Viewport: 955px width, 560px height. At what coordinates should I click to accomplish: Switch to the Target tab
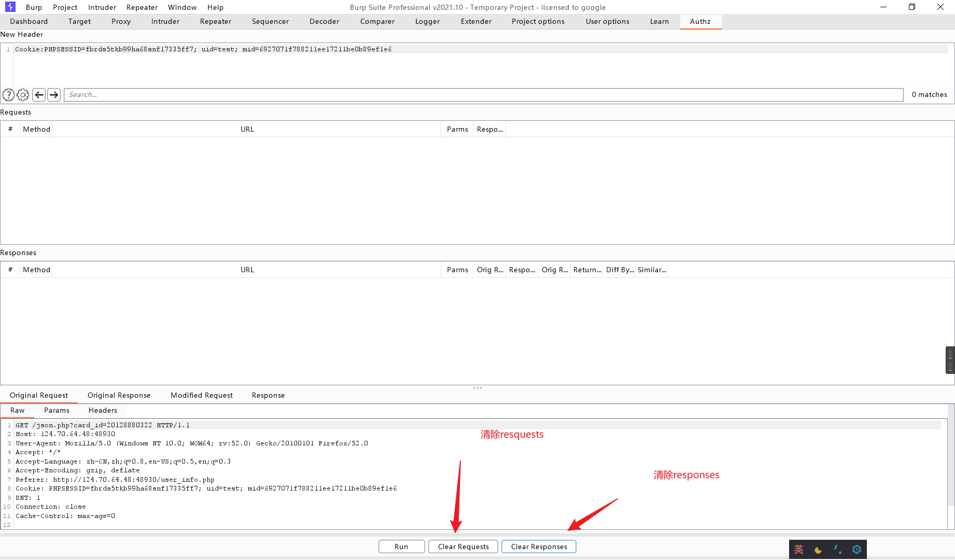[x=80, y=21]
